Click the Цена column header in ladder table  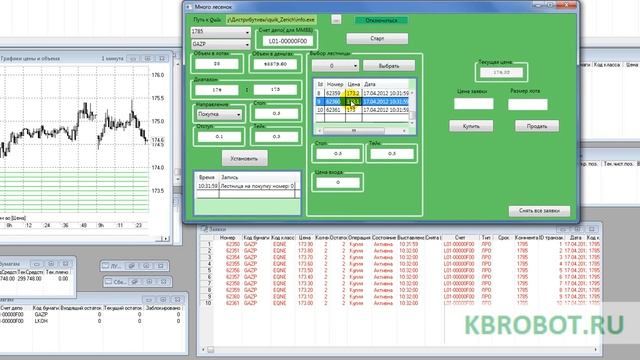click(x=353, y=84)
